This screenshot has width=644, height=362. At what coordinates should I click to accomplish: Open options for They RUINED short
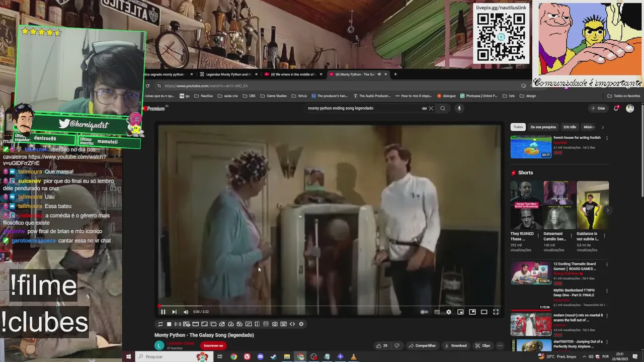tap(538, 235)
